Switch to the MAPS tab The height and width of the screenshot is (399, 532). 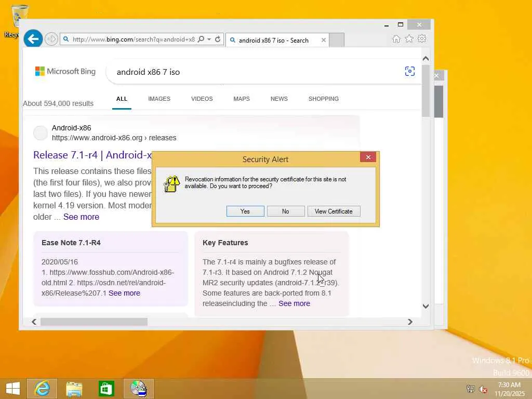click(x=242, y=99)
